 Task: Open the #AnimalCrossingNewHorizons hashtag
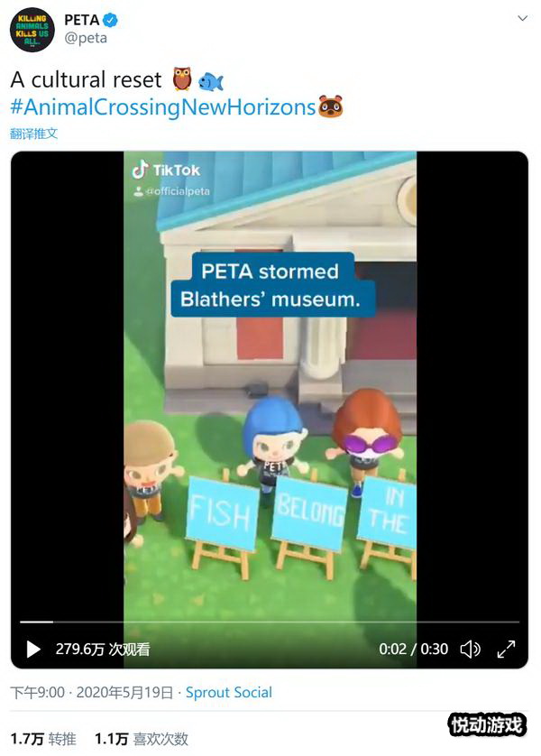click(x=163, y=106)
